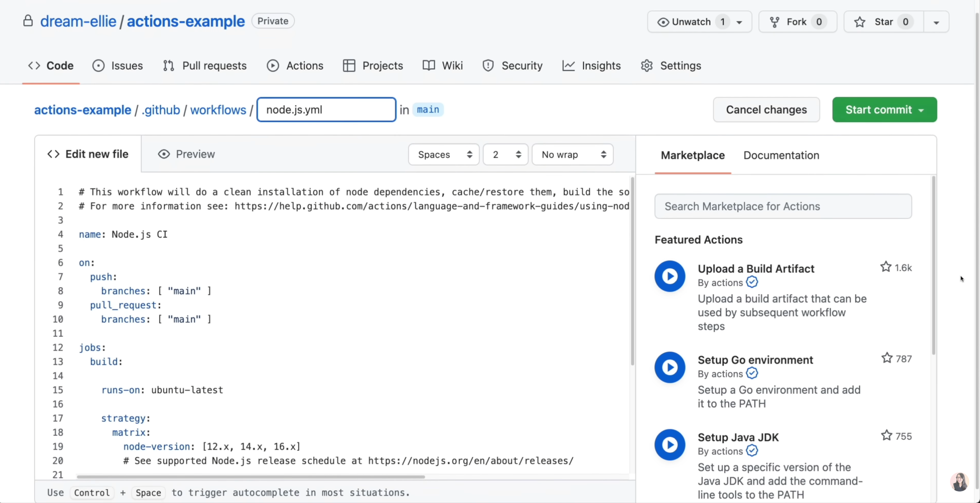Click the editor horizontal scrollbar

250,477
